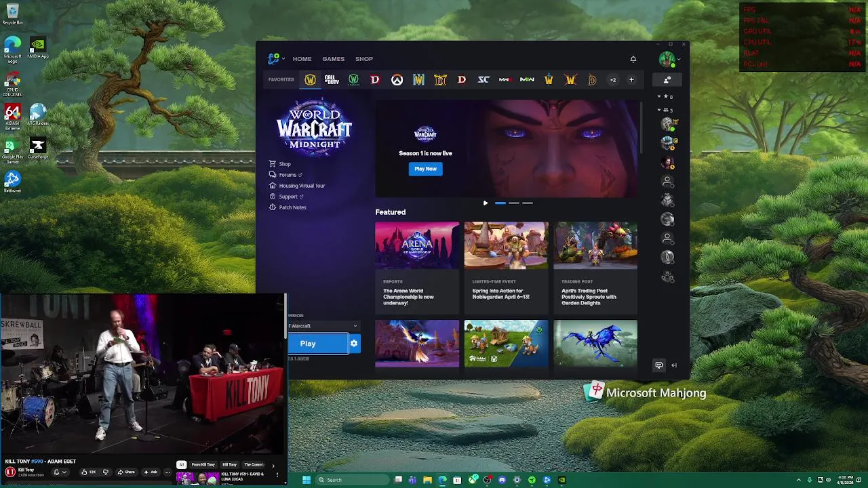Open the subscription notification bell dropdown
Image resolution: width=868 pixels, height=488 pixels.
[x=60, y=472]
